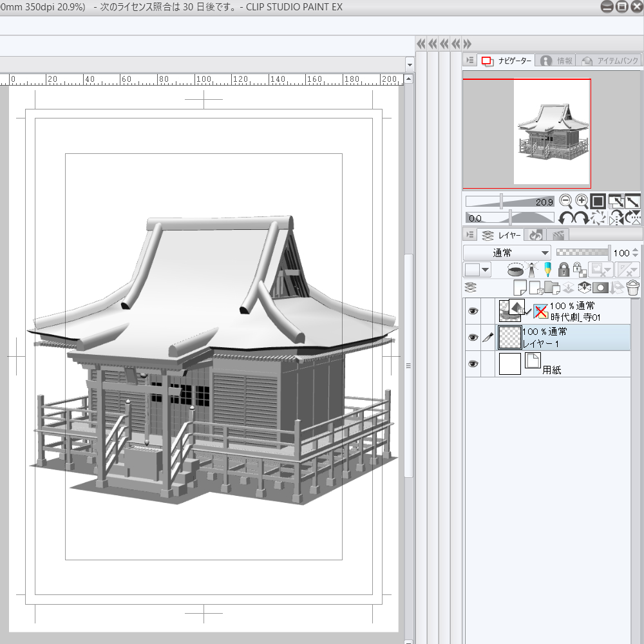Click the new layer folder icon
The height and width of the screenshot is (644, 644).
pyautogui.click(x=552, y=287)
